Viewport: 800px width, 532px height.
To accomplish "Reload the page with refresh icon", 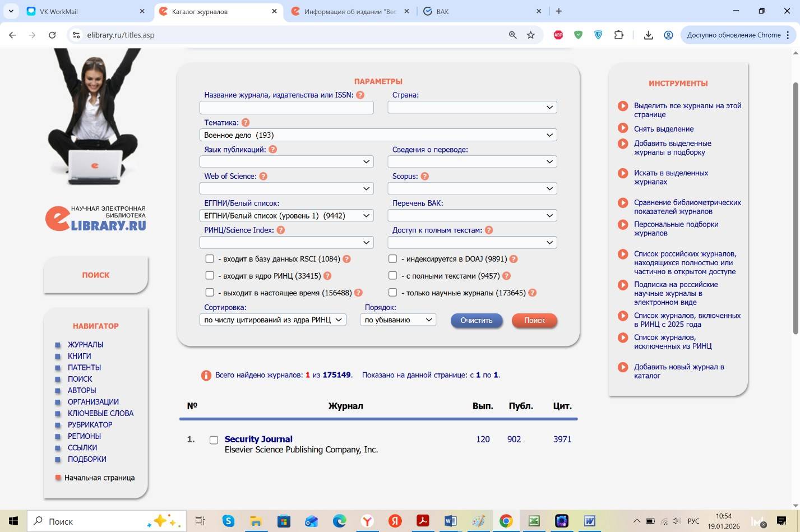I will point(52,35).
